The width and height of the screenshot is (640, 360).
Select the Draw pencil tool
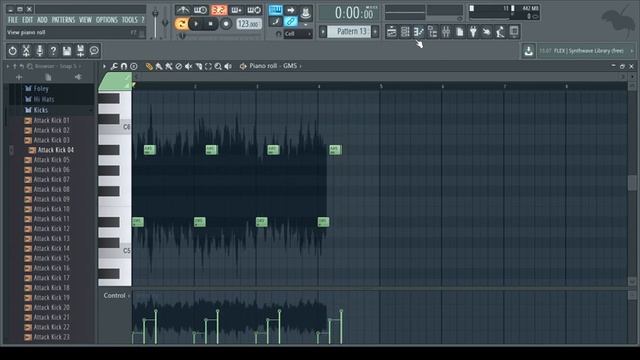coord(149,66)
